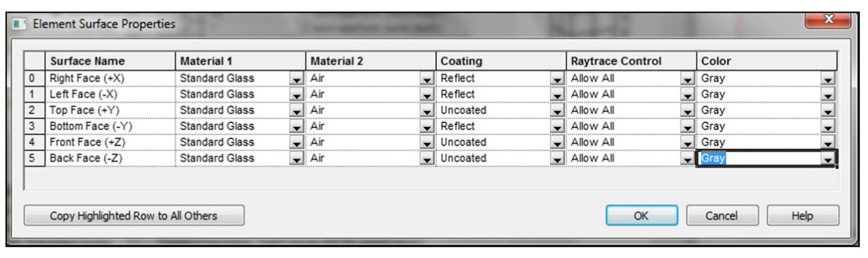Expand Coating dropdown for Back Face (-Z)
This screenshot has height=258, width=868.
pos(556,158)
